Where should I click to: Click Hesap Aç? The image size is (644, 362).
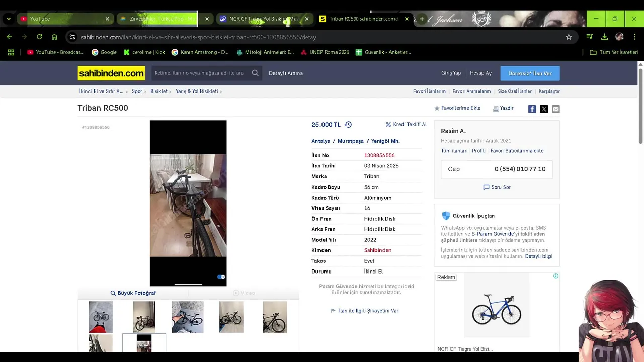click(480, 73)
